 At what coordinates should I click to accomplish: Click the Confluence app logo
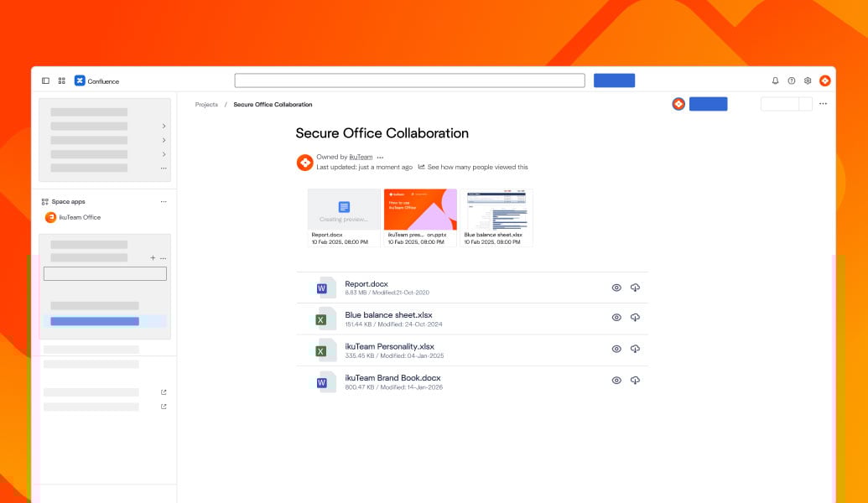pyautogui.click(x=81, y=80)
